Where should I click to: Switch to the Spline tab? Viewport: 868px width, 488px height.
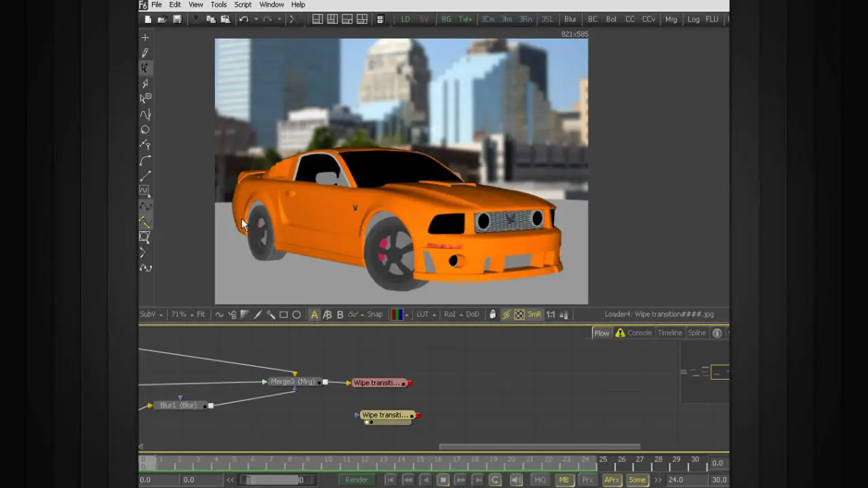[696, 333]
